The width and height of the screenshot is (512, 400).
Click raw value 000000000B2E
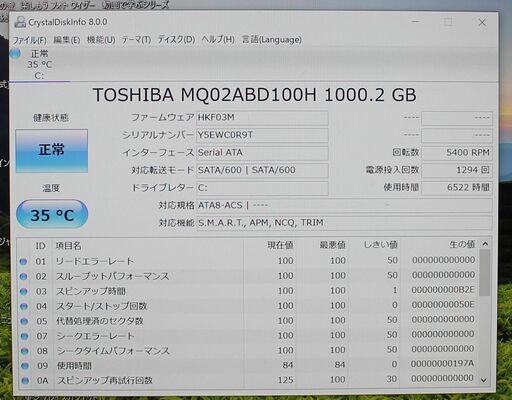[x=443, y=290]
